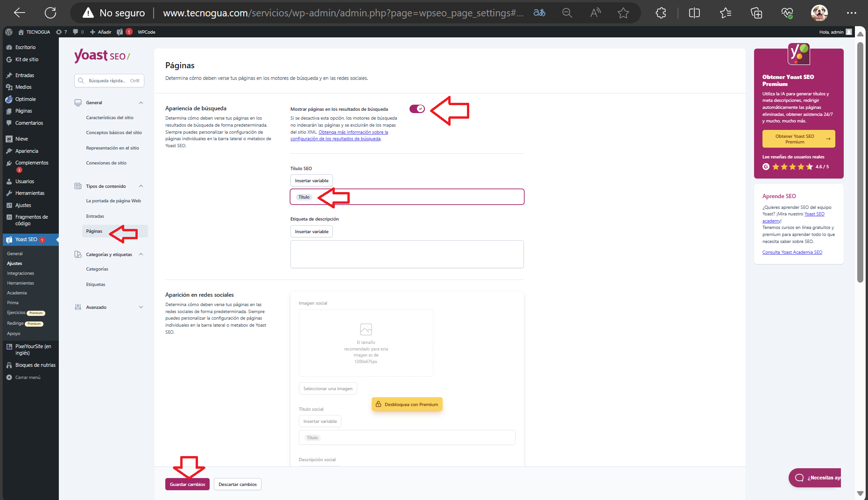The width and height of the screenshot is (868, 500).
Task: Open browser settings and more menu
Action: 852,13
